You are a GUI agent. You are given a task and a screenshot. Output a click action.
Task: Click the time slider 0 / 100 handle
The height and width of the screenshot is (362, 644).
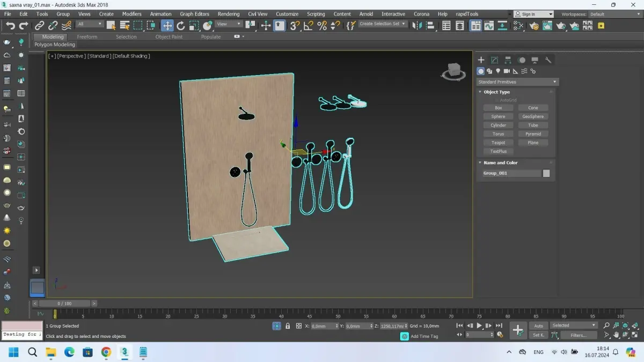coord(64,304)
